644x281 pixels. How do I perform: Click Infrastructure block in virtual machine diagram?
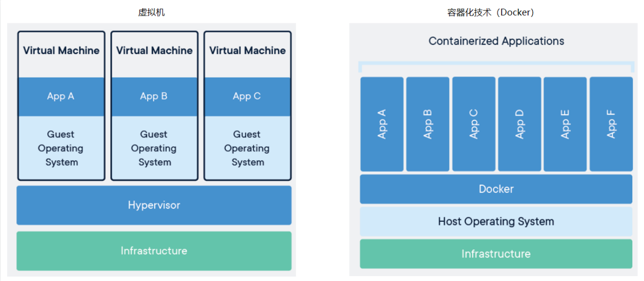[154, 251]
